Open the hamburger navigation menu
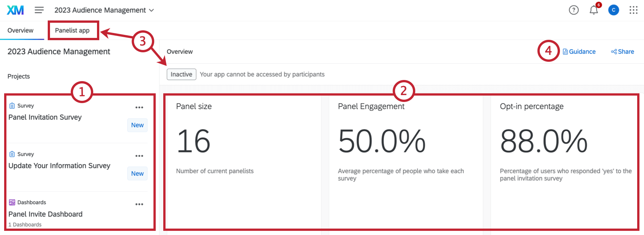The image size is (644, 235). tap(39, 10)
